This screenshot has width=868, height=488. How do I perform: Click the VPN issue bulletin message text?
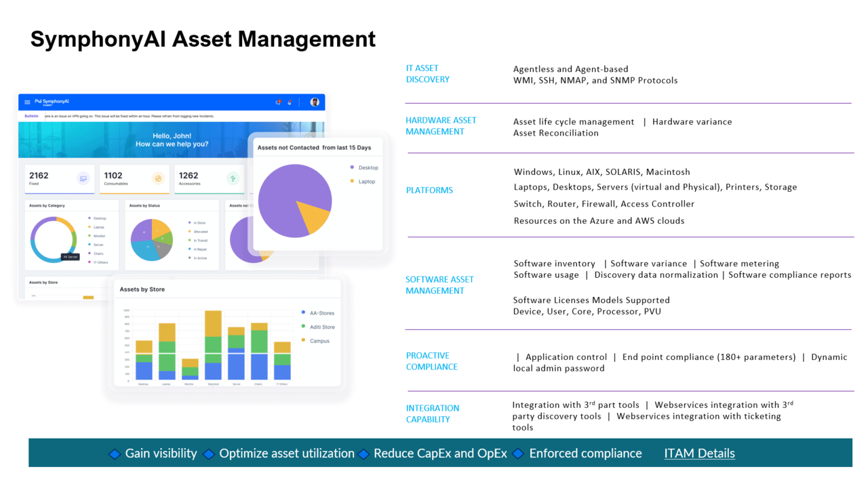coord(130,116)
